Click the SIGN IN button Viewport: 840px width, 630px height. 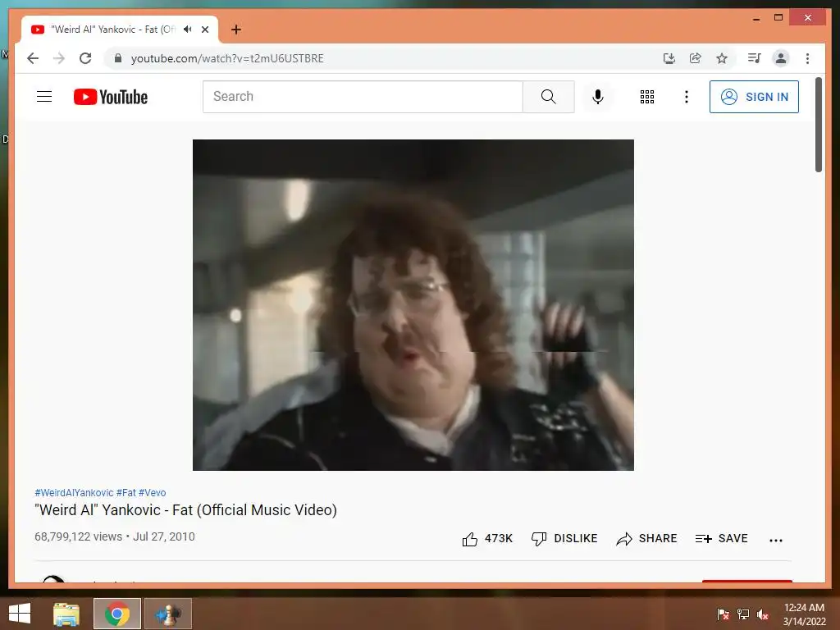[754, 97]
